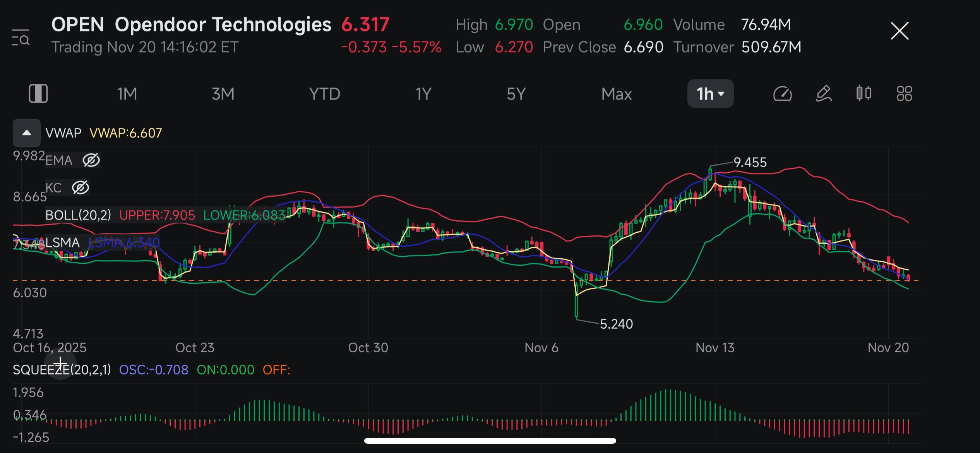The image size is (980, 453).
Task: Show the hidden EMA indicator
Action: click(x=91, y=160)
